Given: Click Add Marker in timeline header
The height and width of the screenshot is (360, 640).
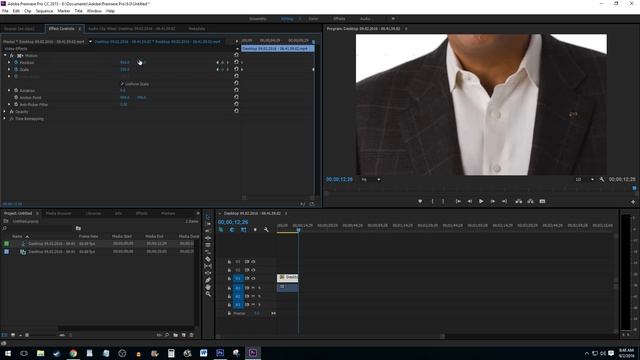Looking at the screenshot, I should 255,230.
